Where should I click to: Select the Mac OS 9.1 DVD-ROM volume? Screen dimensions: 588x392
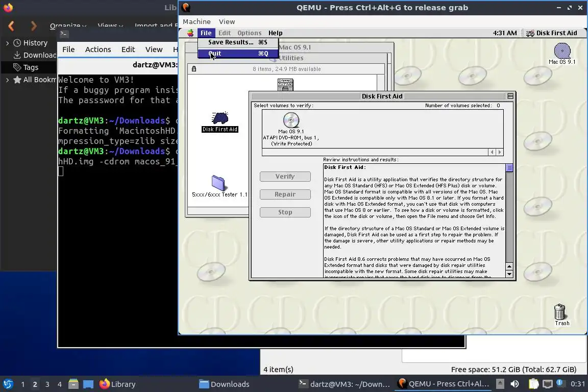click(x=291, y=129)
